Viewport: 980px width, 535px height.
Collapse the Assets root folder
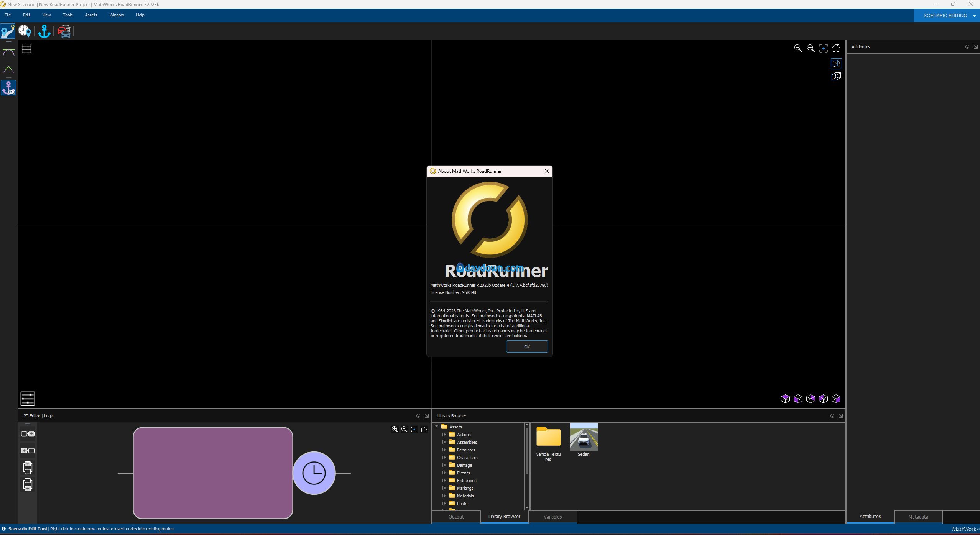pos(436,427)
